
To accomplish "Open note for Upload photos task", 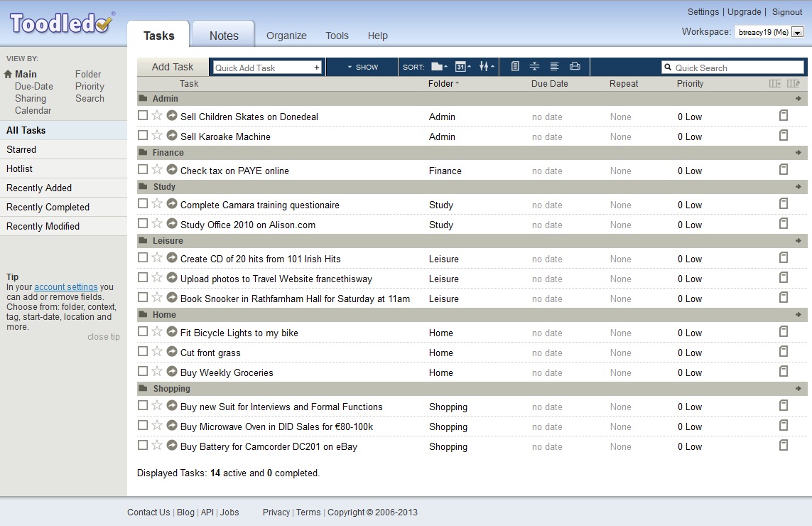I will tap(784, 277).
